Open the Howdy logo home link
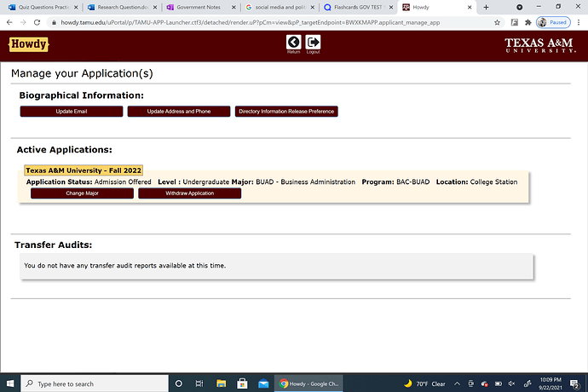 (29, 44)
